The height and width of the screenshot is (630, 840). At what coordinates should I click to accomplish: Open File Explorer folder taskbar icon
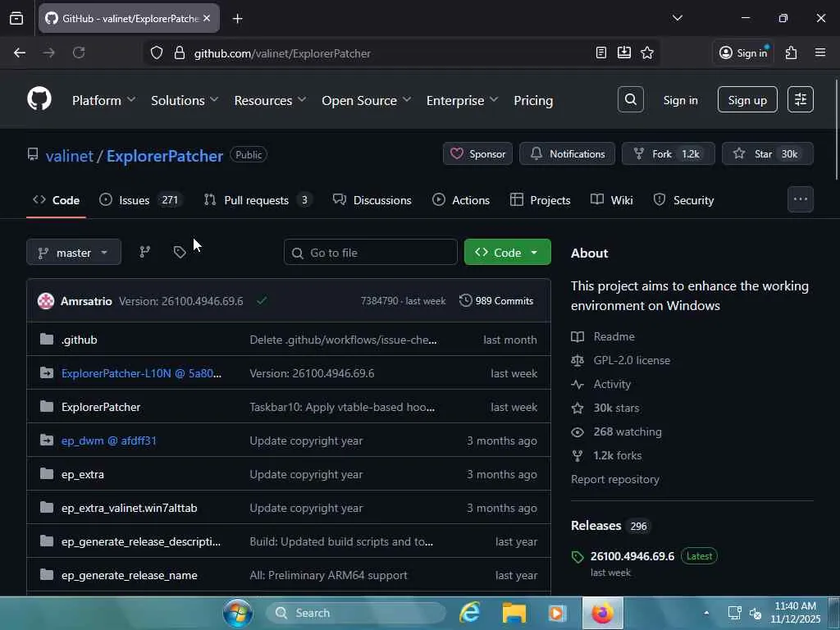click(514, 613)
